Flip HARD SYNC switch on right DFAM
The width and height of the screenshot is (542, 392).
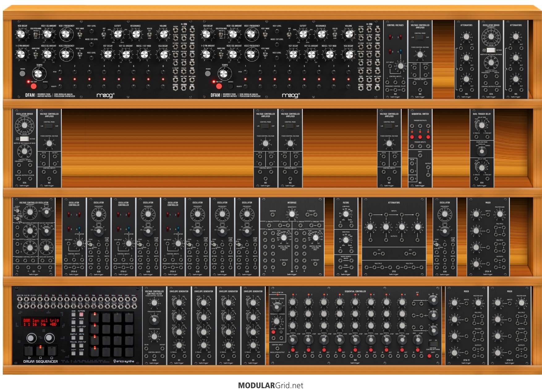click(x=221, y=54)
